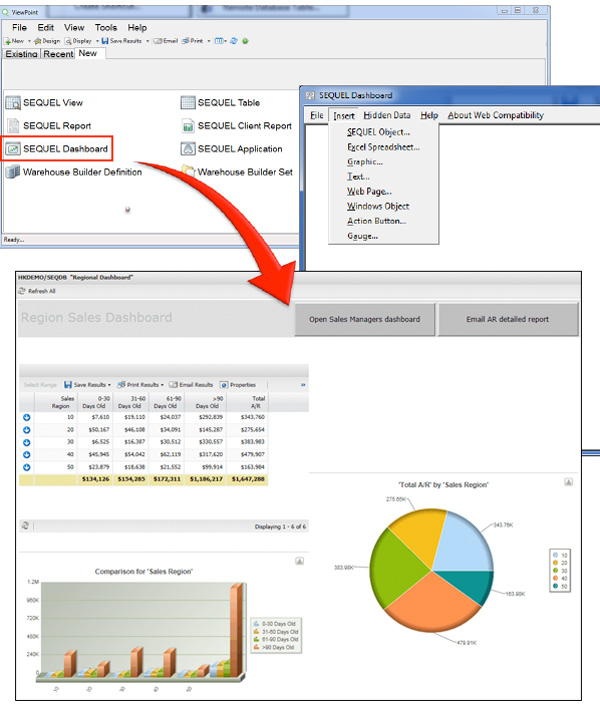Open the New dropdown arrow in ViewPoint toolbar

[x=29, y=41]
